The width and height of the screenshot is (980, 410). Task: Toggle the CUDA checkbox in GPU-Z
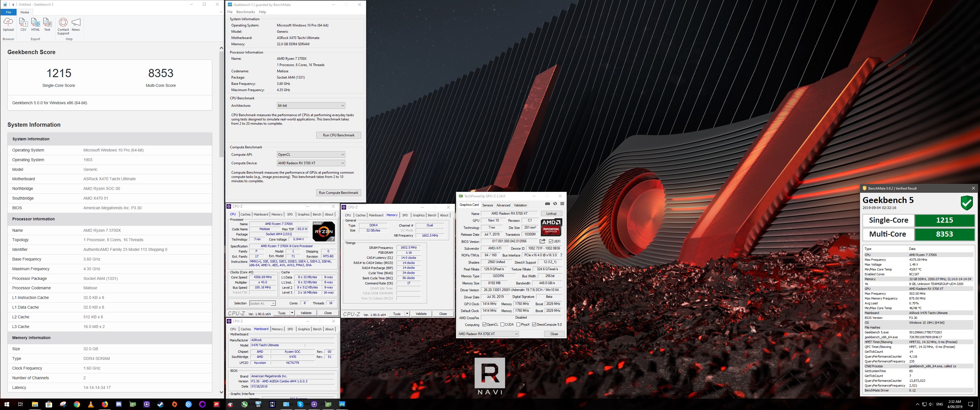click(502, 324)
